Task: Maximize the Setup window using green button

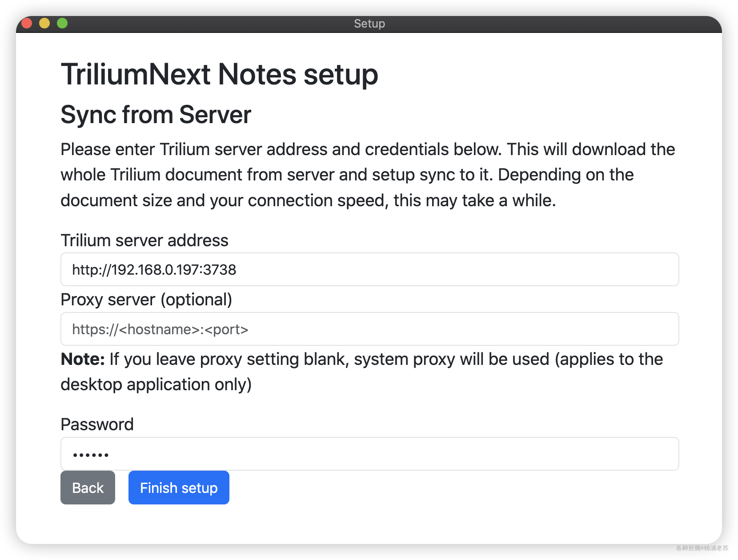Action: [x=62, y=23]
